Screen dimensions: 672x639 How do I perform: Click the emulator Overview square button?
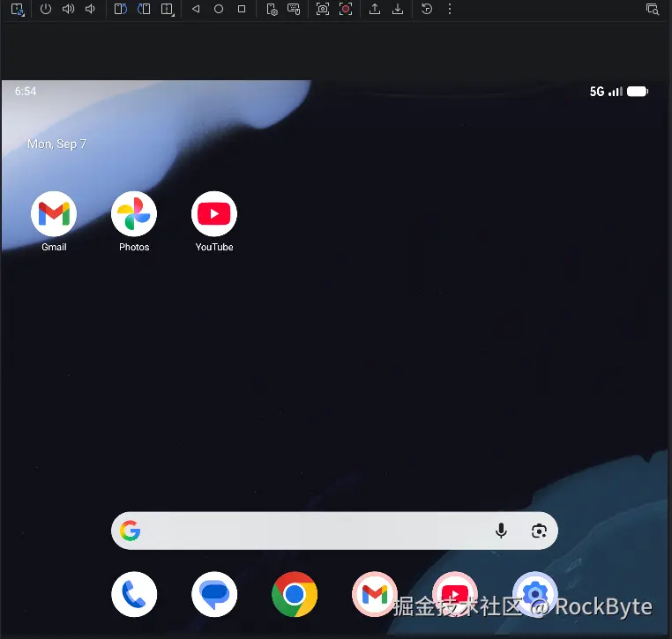242,9
